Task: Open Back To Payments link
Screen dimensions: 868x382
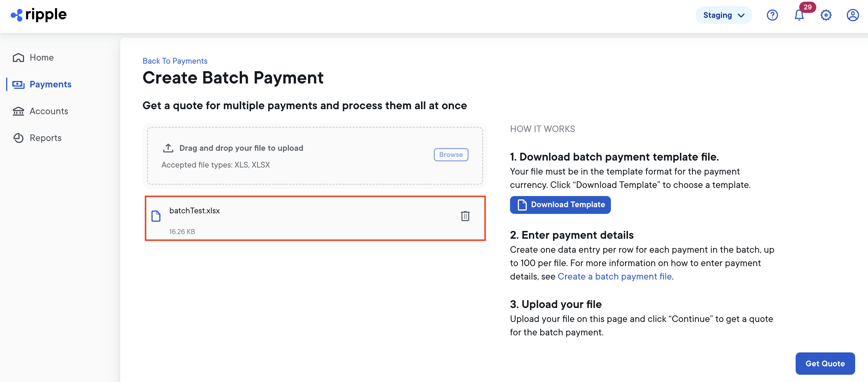Action: point(175,61)
